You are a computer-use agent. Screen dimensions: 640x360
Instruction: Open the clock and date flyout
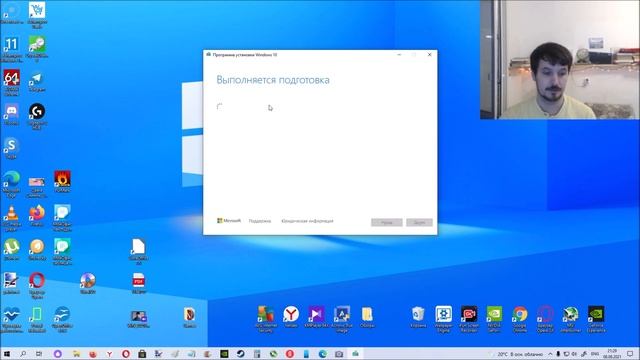[x=612, y=354]
